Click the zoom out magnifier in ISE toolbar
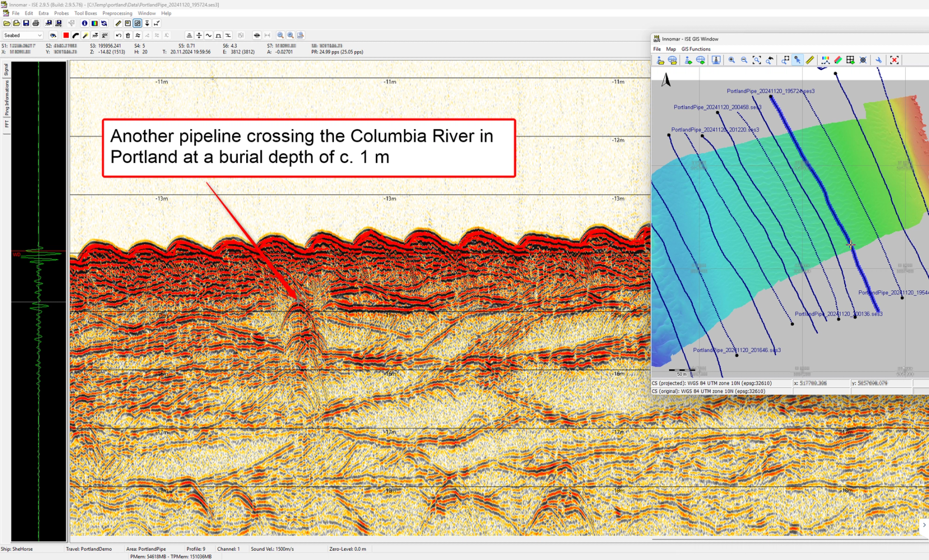The height and width of the screenshot is (560, 929). (x=280, y=35)
